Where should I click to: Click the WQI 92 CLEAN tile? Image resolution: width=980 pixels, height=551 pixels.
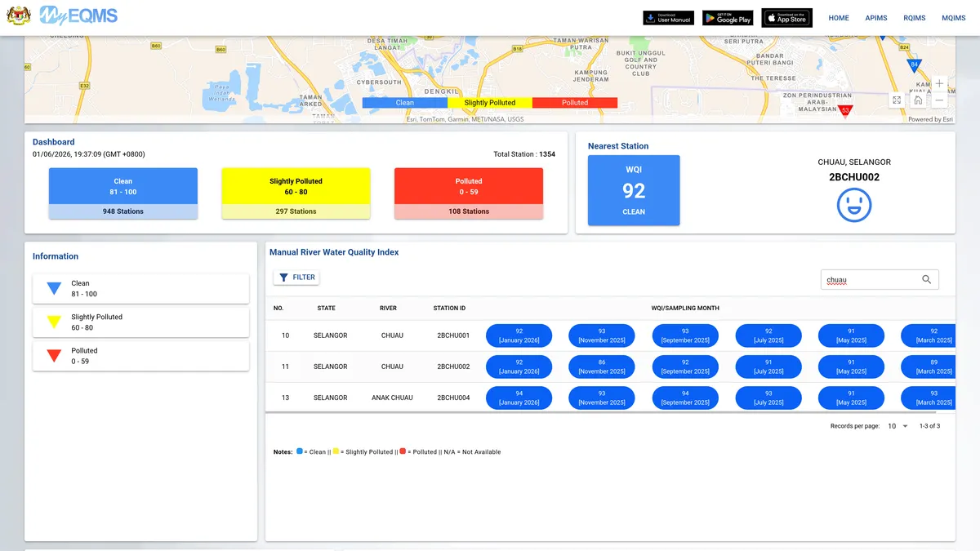pos(634,190)
